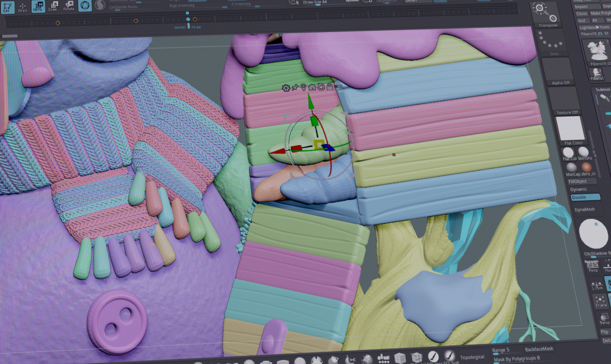Image resolution: width=611 pixels, height=364 pixels.
Task: Open the Transpose brush selector
Action: (x=546, y=14)
